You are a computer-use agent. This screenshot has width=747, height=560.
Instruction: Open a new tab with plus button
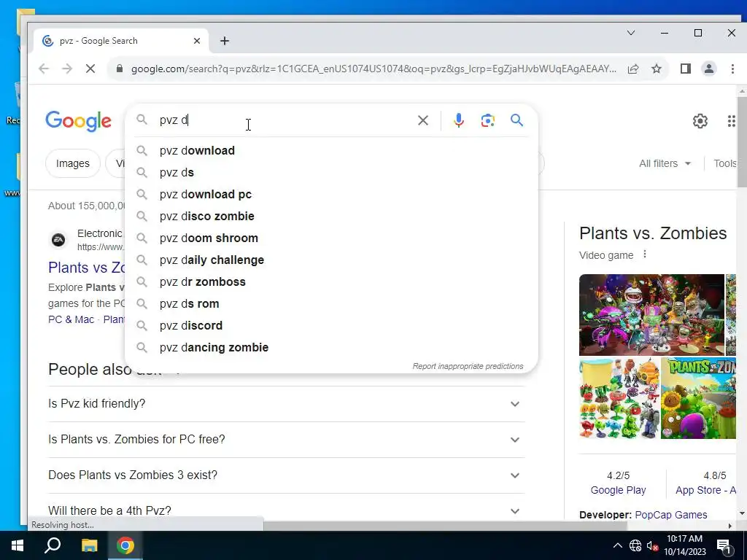pos(225,41)
